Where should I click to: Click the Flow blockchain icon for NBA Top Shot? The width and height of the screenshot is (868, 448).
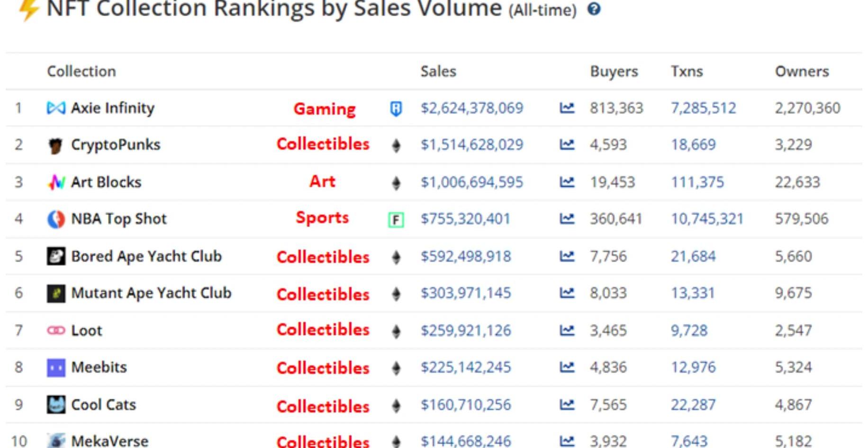(x=396, y=219)
